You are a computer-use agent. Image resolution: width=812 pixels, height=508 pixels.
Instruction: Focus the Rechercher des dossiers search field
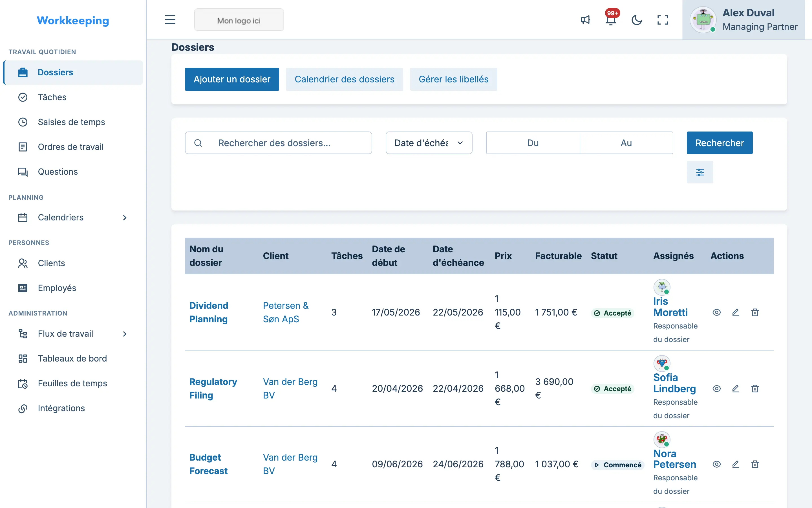point(278,143)
